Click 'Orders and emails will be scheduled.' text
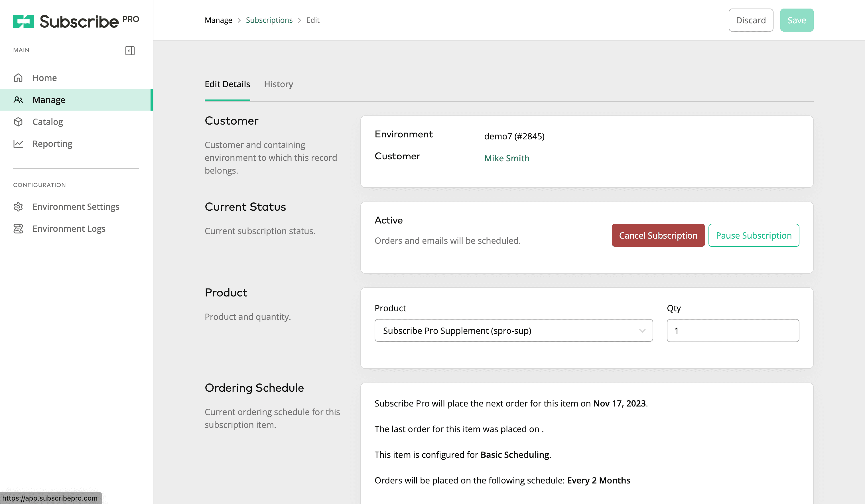 click(x=447, y=241)
